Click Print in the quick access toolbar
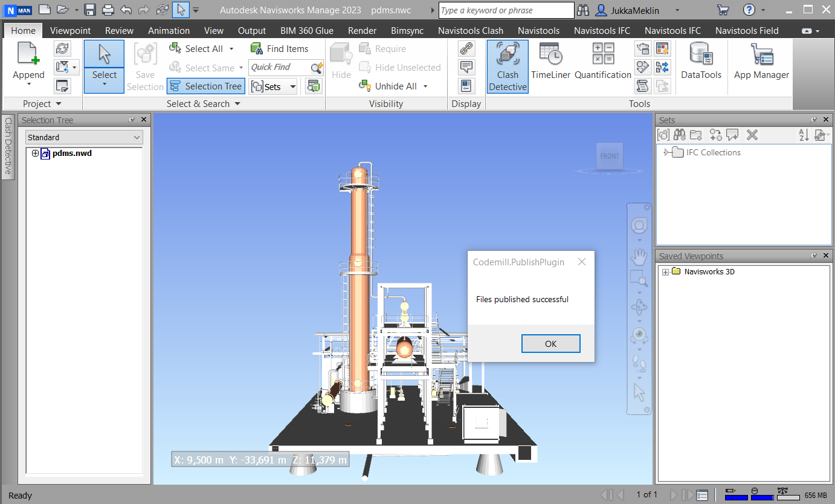835x504 pixels. point(108,10)
